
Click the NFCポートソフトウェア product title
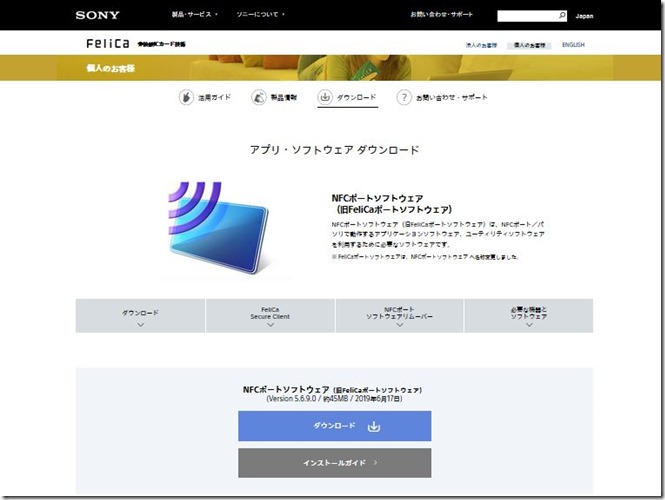click(x=391, y=204)
